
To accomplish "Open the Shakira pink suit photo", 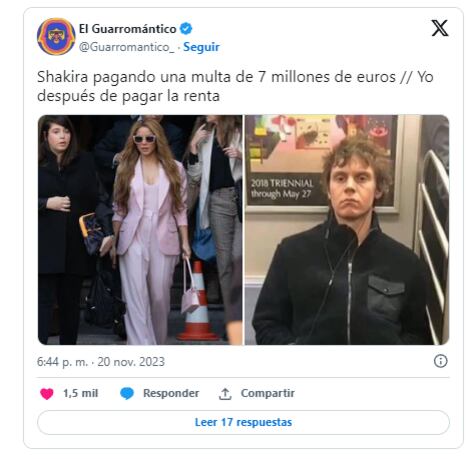I will point(140,230).
